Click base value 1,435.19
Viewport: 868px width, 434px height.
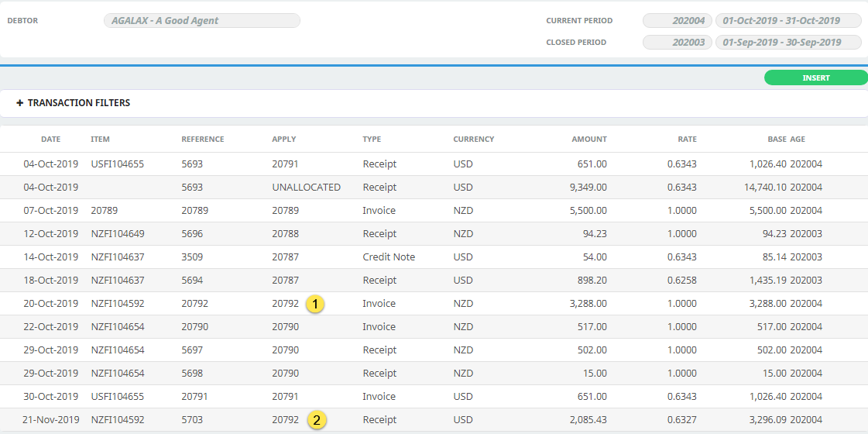click(768, 281)
